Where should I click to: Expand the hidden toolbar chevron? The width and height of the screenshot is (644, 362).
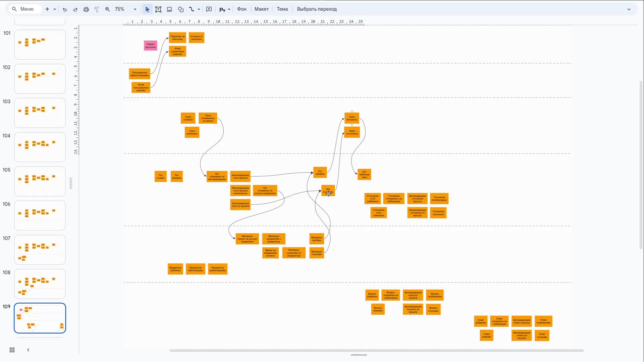pyautogui.click(x=629, y=9)
